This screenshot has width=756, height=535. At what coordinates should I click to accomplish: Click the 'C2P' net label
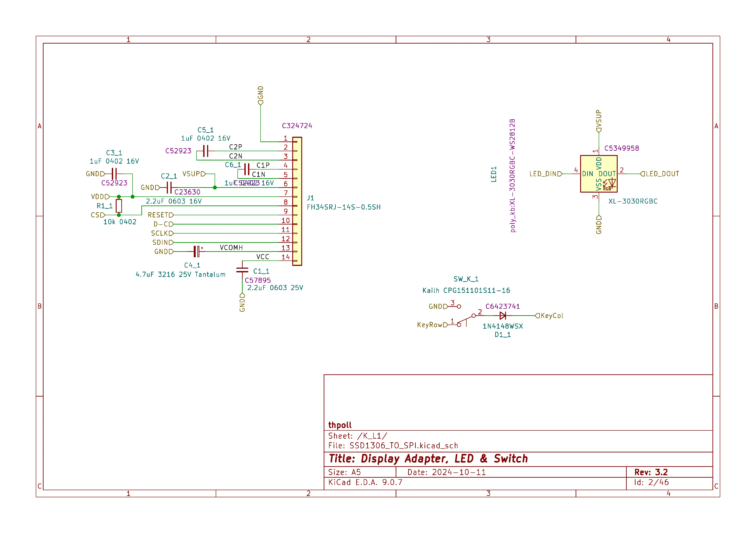tap(235, 147)
